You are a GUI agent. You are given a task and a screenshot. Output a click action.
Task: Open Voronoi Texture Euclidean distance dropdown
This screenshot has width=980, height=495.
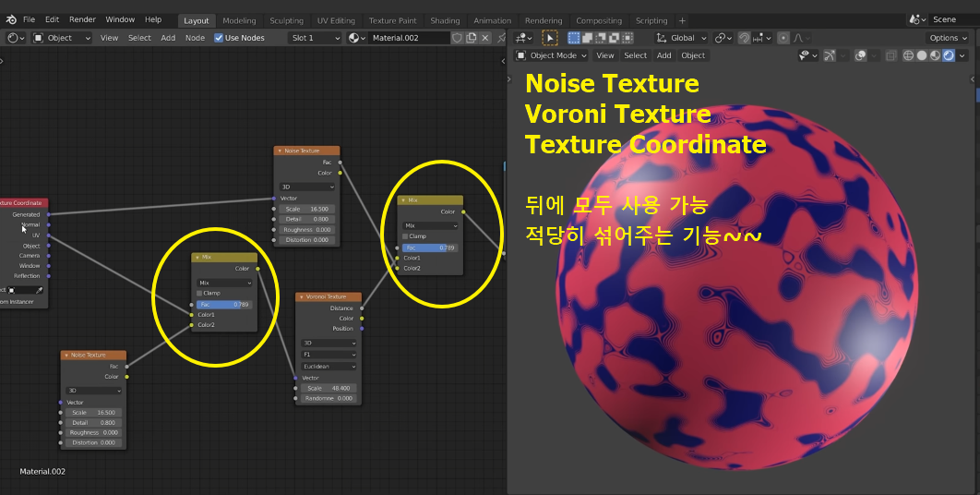click(329, 366)
